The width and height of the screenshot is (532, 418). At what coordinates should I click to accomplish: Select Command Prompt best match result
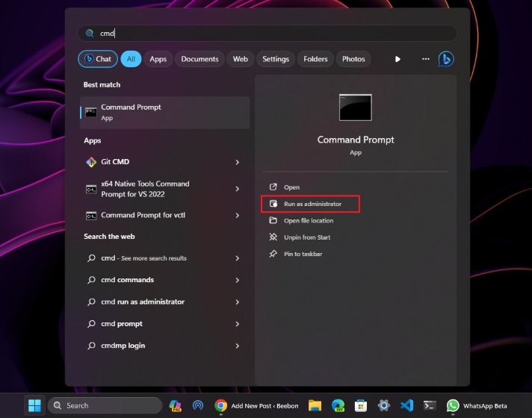(x=165, y=113)
